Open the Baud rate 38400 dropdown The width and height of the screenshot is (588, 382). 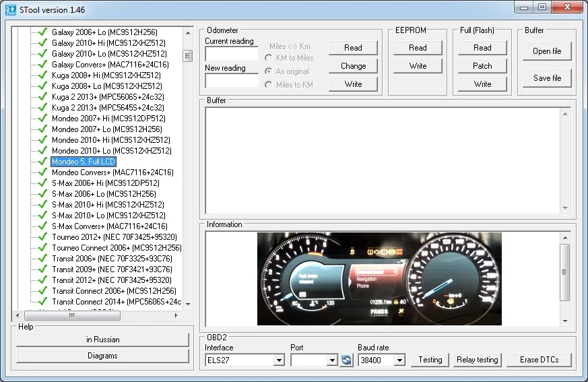(400, 360)
